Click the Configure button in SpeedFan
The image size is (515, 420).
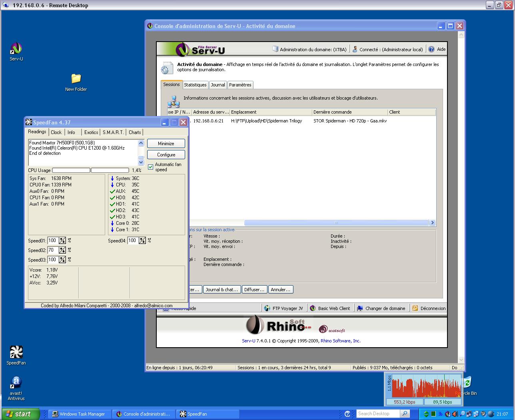pos(166,155)
